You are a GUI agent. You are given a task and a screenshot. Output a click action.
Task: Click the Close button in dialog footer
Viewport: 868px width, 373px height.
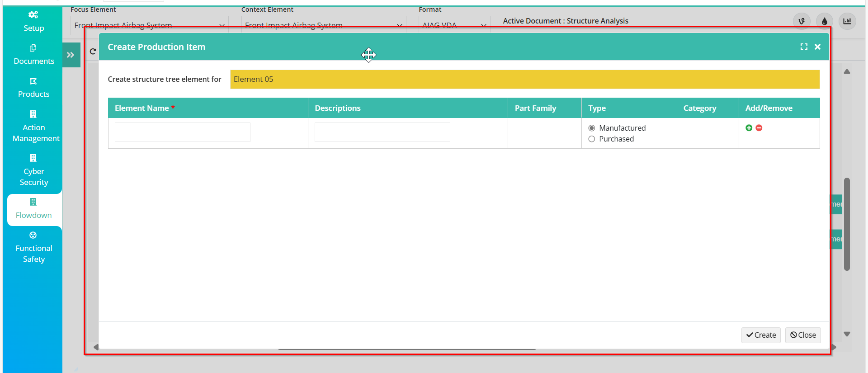(803, 335)
